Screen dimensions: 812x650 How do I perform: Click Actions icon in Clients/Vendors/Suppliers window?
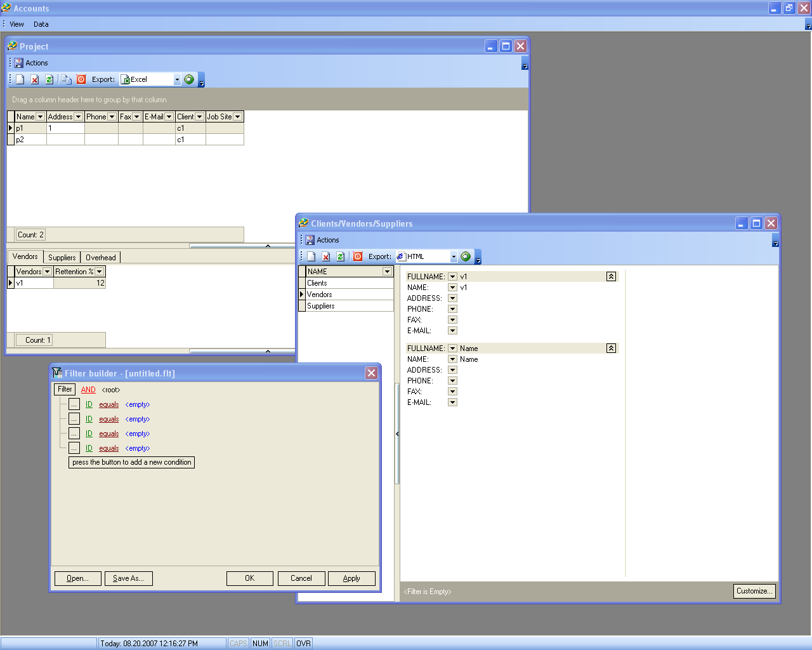tap(310, 240)
